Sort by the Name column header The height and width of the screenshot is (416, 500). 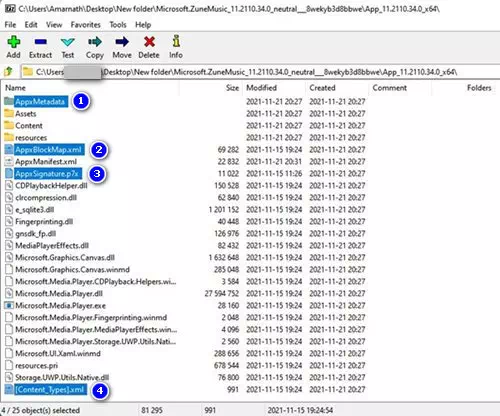pyautogui.click(x=15, y=88)
